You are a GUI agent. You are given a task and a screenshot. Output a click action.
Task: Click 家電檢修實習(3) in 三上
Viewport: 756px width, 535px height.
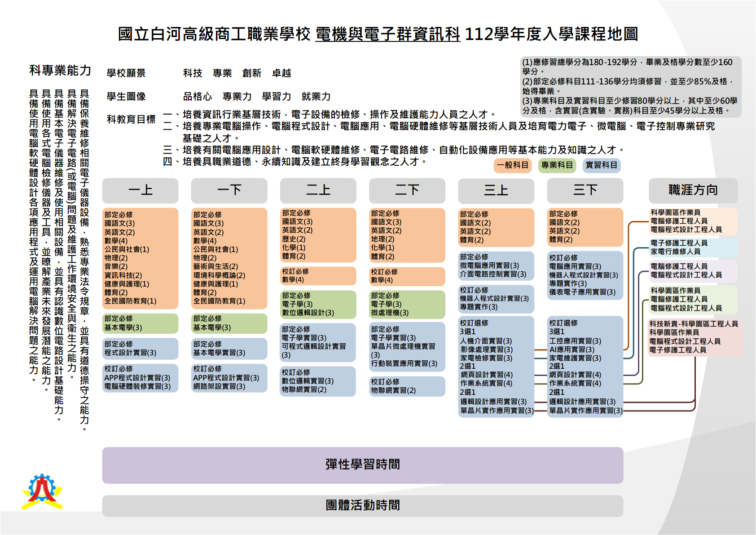[486, 358]
